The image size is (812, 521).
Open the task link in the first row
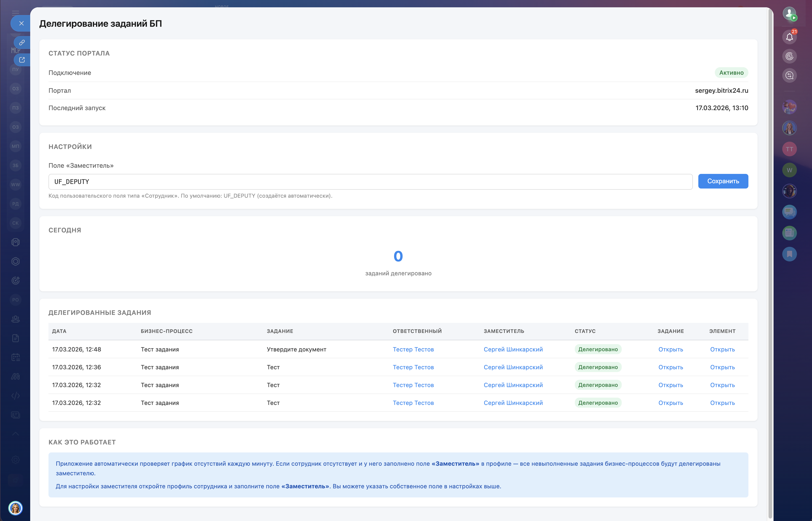pyautogui.click(x=670, y=349)
